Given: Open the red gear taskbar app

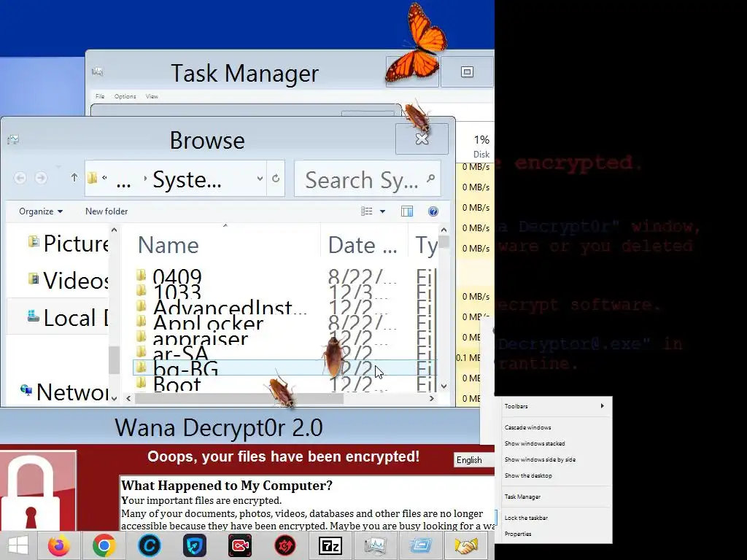Looking at the screenshot, I should pos(285,545).
